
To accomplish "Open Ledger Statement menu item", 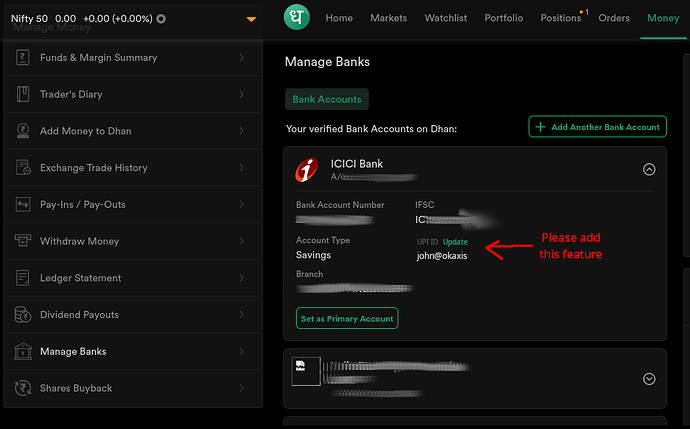I will pyautogui.click(x=133, y=278).
